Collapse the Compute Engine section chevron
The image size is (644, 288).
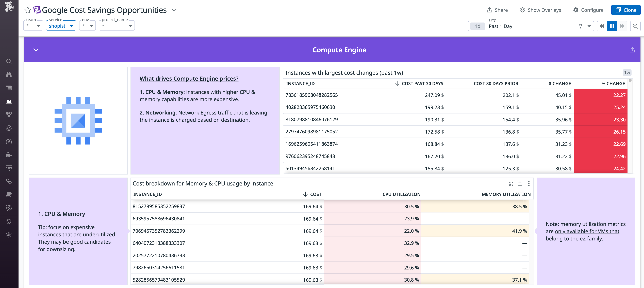click(36, 50)
